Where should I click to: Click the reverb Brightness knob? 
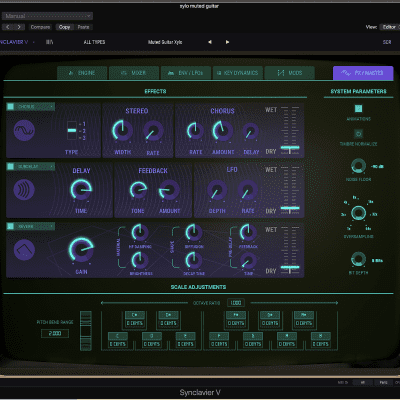point(140,260)
